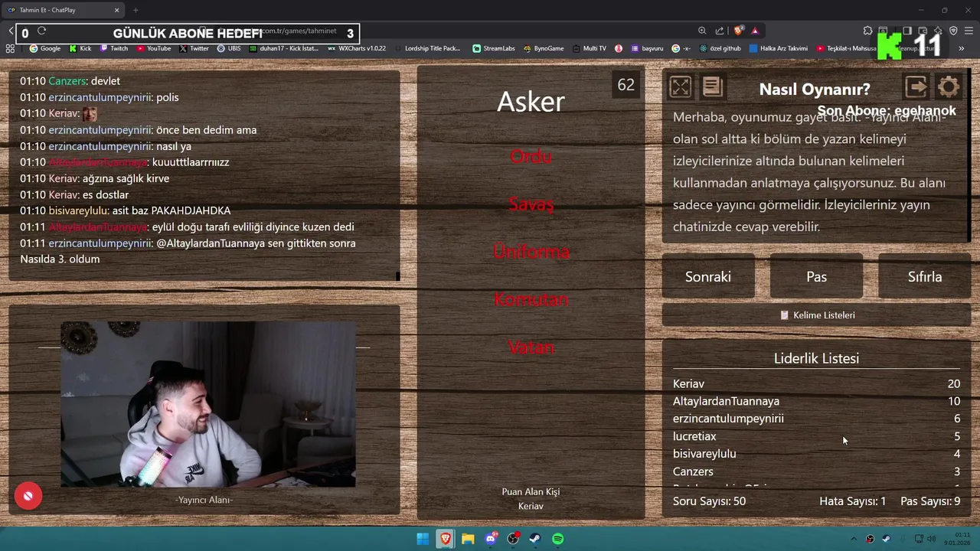This screenshot has height=551, width=980.
Task: Open the Twitch bookmark
Action: pyautogui.click(x=114, y=48)
